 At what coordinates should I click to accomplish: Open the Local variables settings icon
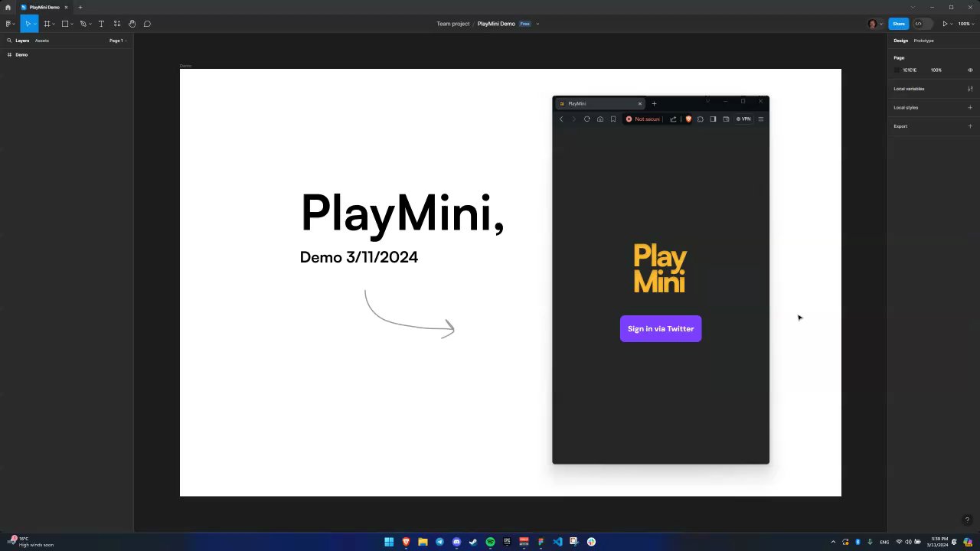(x=970, y=89)
